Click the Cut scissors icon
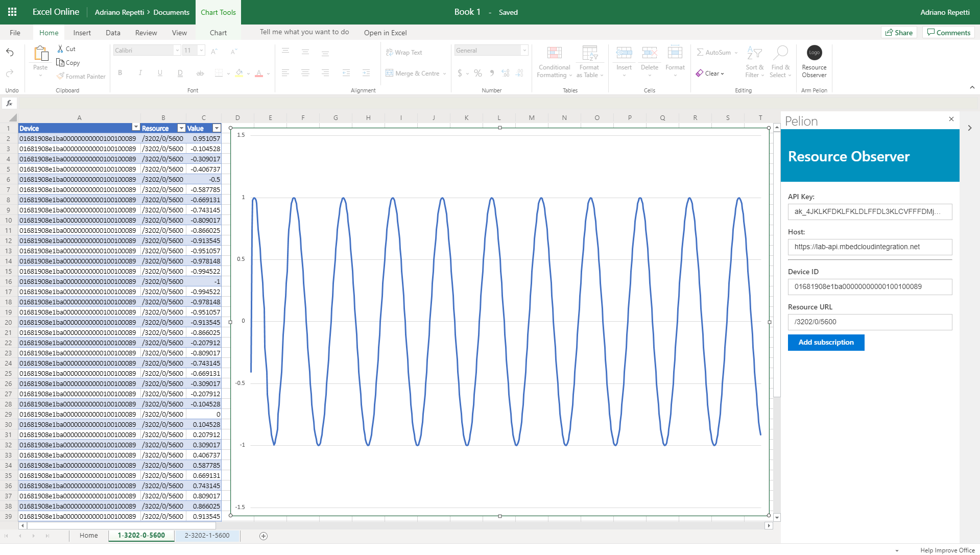This screenshot has width=980, height=555. point(60,49)
